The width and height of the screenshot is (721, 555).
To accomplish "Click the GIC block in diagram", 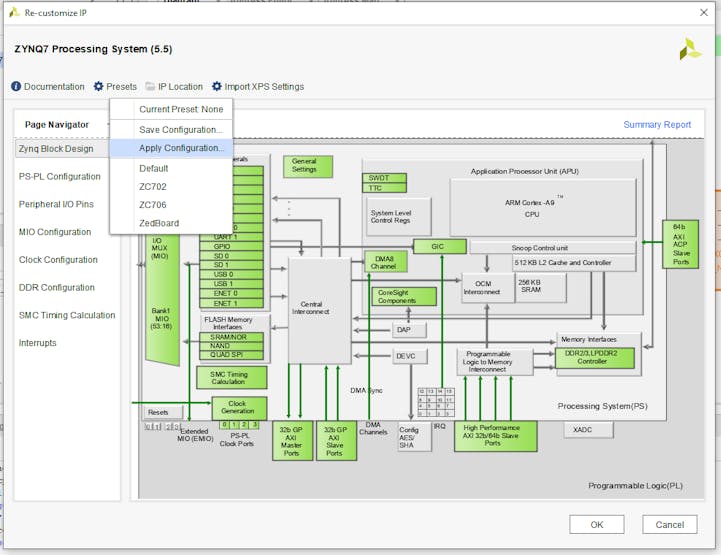I will coord(439,246).
